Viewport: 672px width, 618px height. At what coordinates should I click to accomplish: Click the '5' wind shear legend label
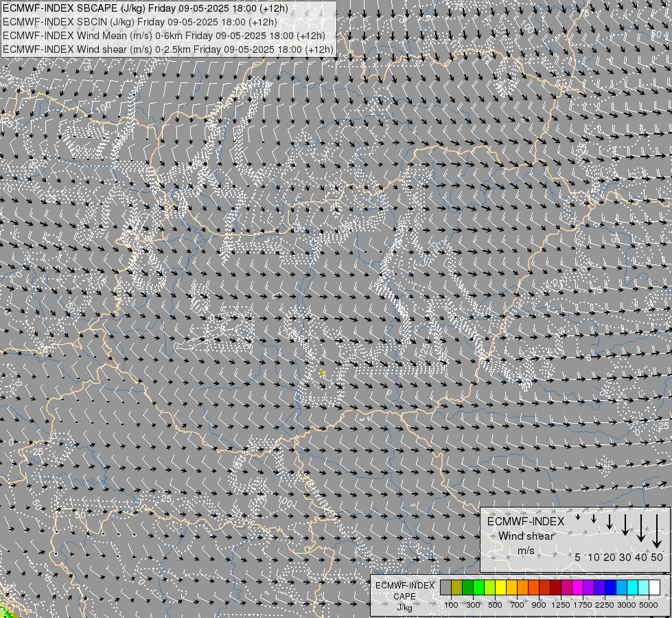coord(578,557)
